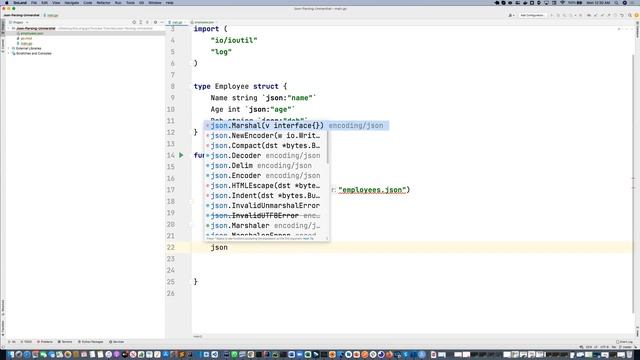Hide the Project panel with minus icon
This screenshot has width=640, height=360.
point(162,22)
